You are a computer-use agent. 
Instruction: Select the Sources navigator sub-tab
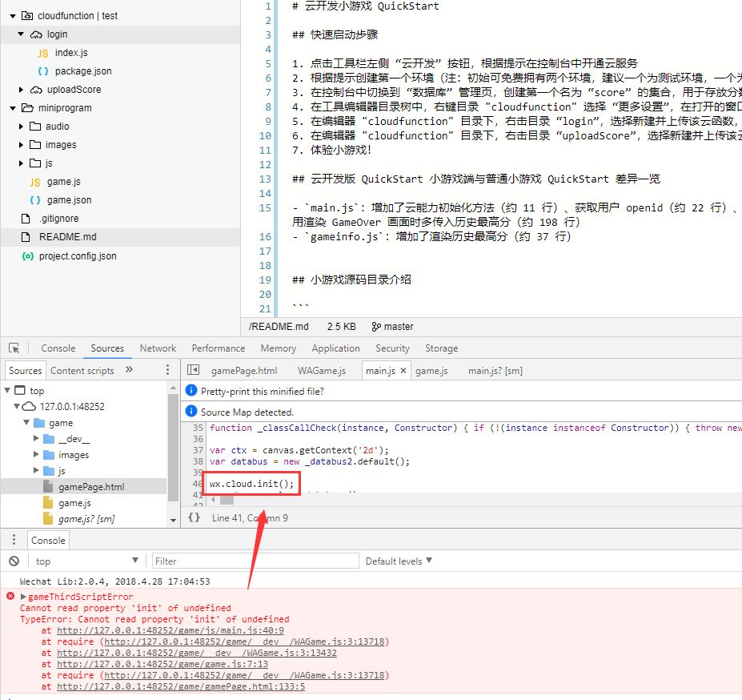point(25,371)
